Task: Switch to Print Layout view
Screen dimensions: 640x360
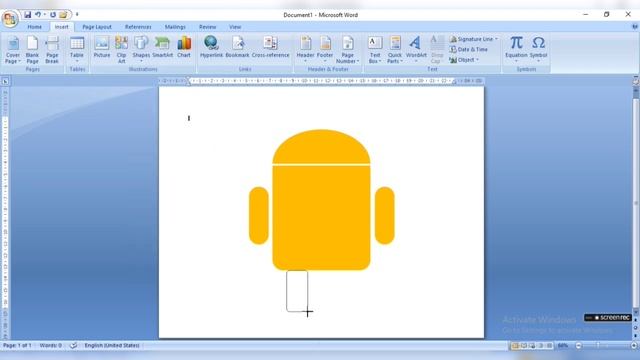Action: coord(515,346)
